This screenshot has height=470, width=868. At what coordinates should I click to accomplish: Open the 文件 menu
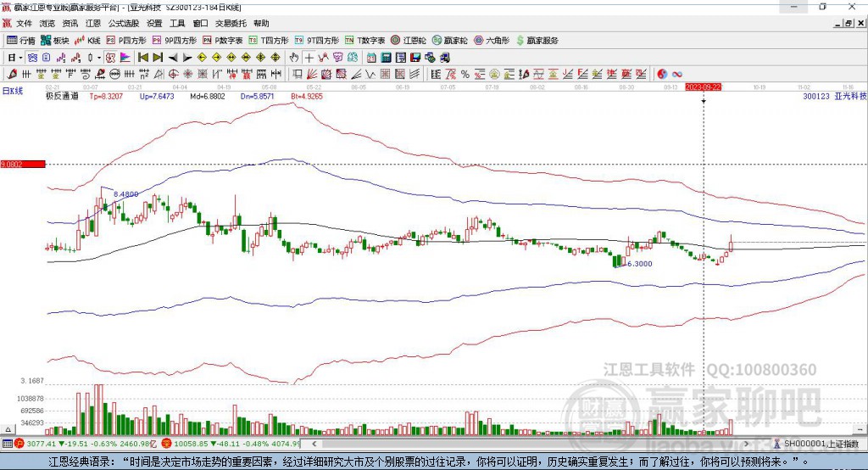[24, 23]
